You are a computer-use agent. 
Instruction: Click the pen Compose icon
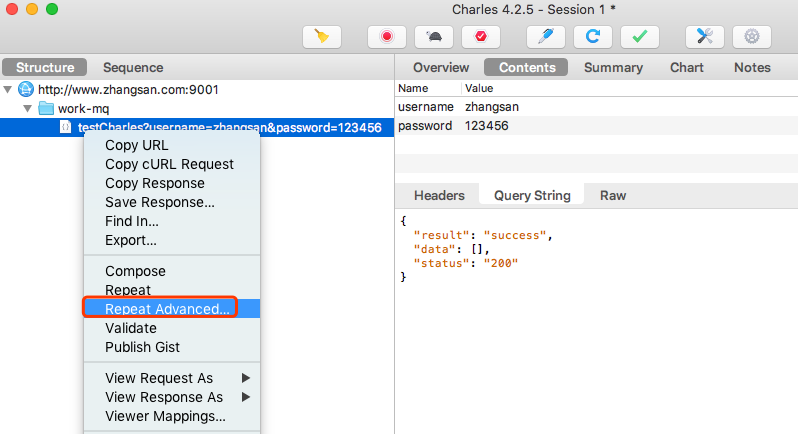pyautogui.click(x=546, y=37)
